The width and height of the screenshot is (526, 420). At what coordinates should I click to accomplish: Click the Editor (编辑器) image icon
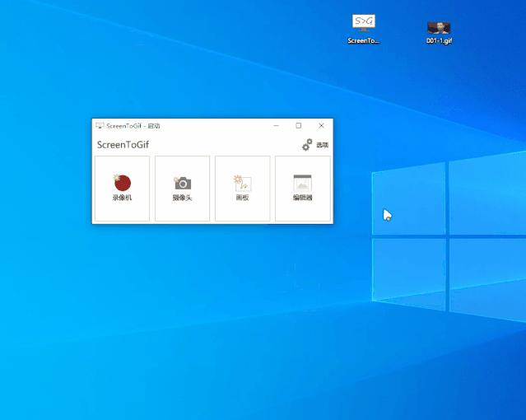point(302,183)
